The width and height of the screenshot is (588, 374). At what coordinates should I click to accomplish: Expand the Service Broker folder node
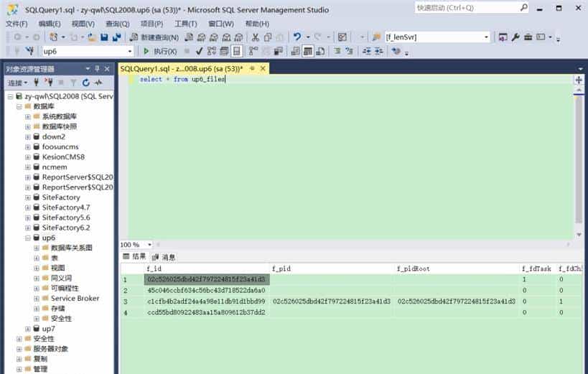point(37,299)
